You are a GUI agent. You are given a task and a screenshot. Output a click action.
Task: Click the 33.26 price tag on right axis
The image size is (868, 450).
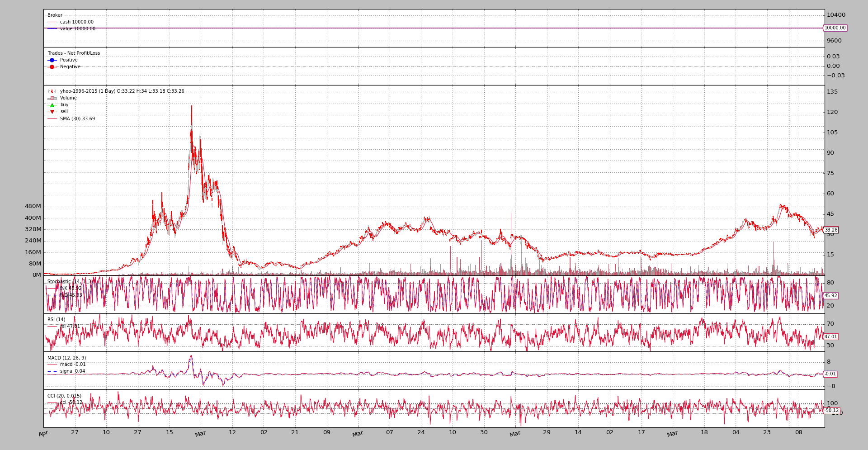pyautogui.click(x=831, y=230)
